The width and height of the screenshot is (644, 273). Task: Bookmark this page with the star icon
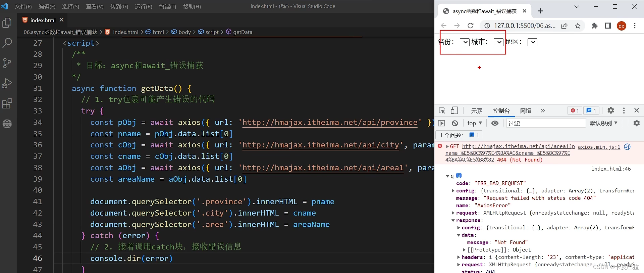coord(578,26)
